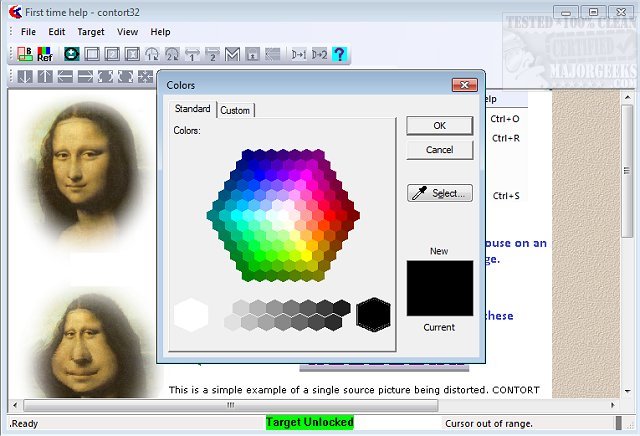
Task: Click the curved arrow icon labeled 1
Action: [x=152, y=54]
